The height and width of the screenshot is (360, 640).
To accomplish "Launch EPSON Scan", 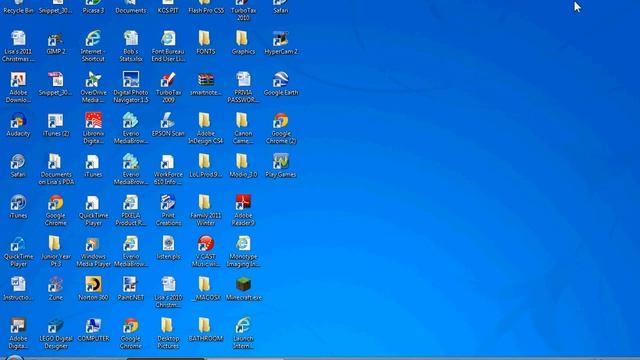I will pos(168,124).
